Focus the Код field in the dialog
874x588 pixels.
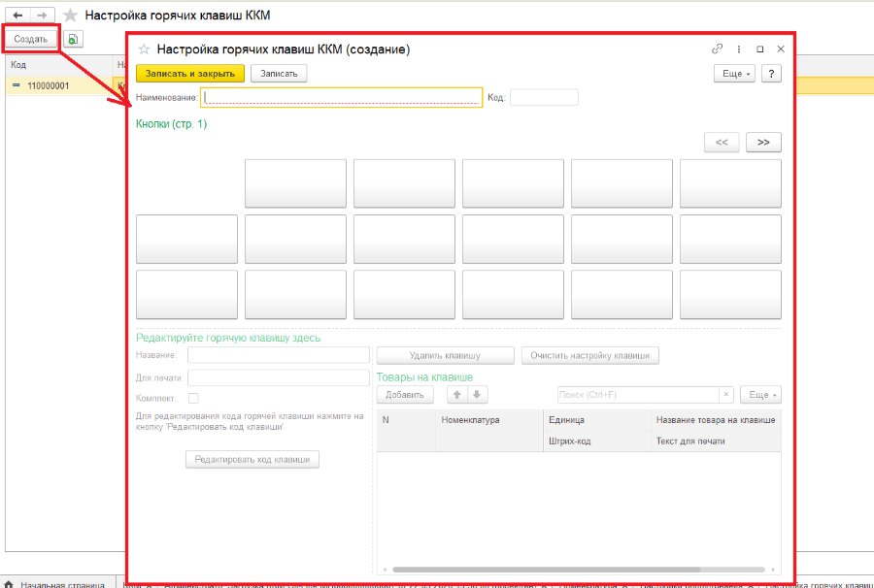(544, 97)
